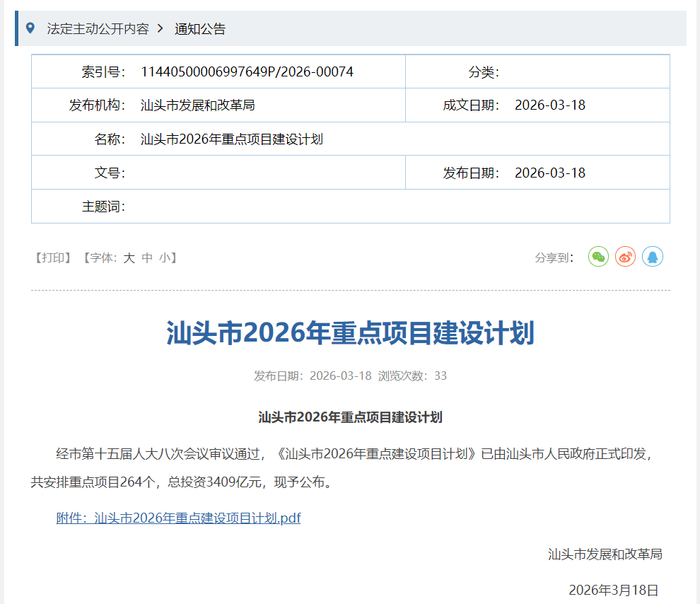Click the 成文日期: label

tap(471, 105)
